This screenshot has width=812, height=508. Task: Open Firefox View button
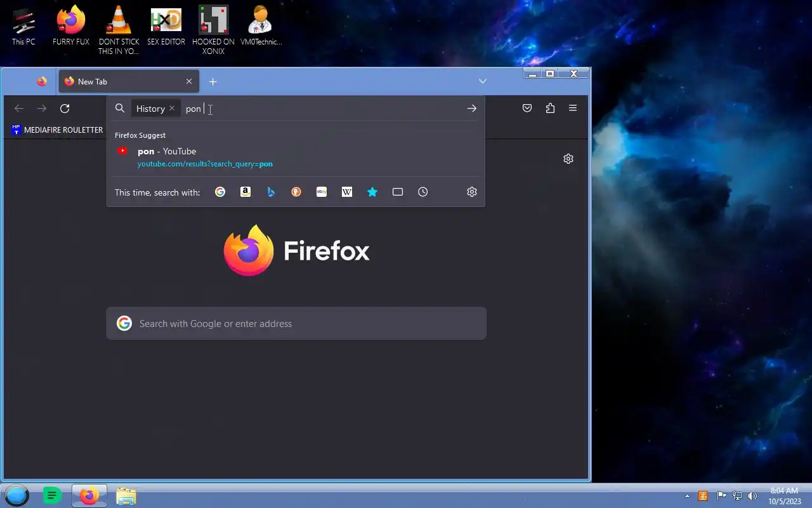tap(42, 81)
